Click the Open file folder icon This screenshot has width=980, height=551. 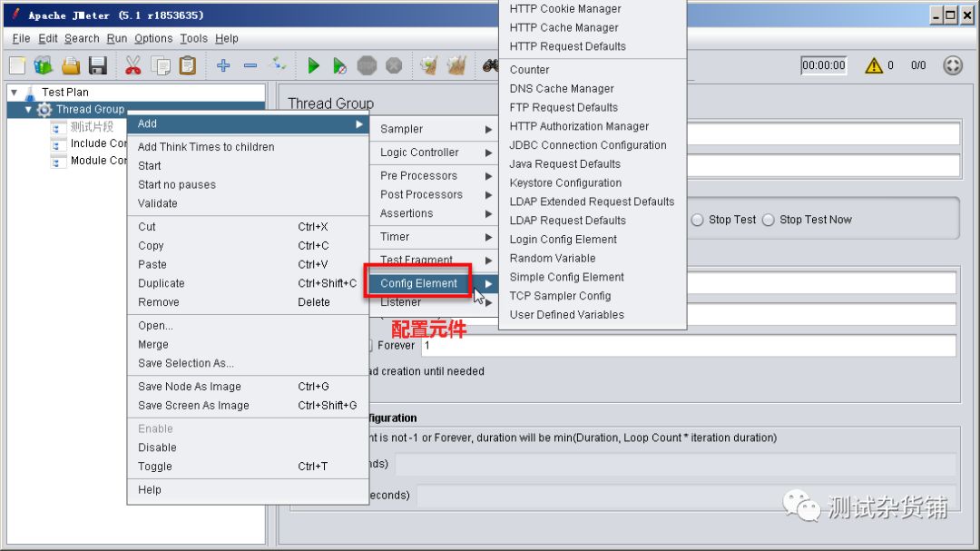71,65
